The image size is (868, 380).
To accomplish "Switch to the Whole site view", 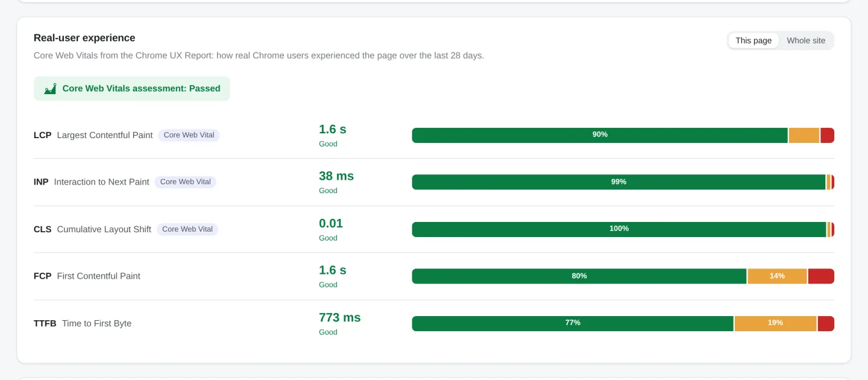I will pos(806,40).
